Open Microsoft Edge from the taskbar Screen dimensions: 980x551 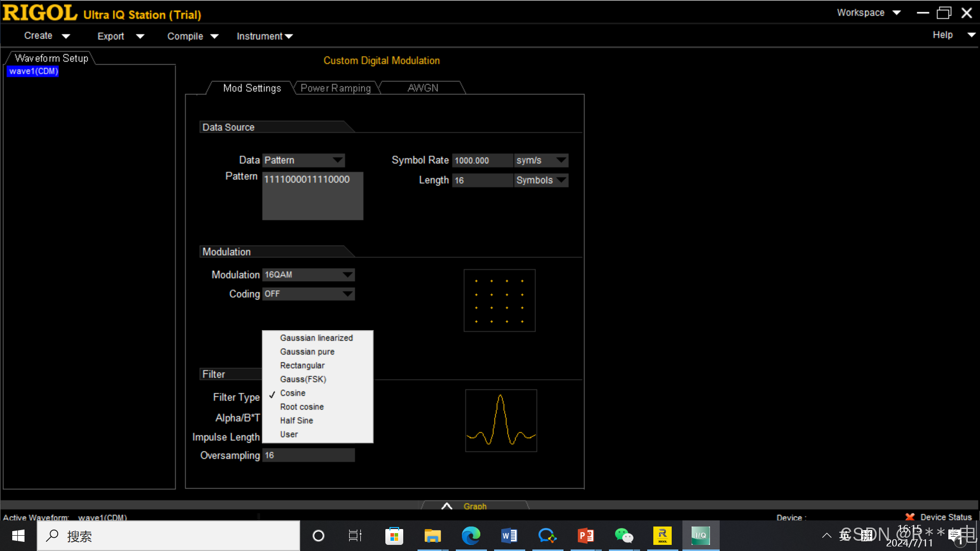[x=471, y=536]
